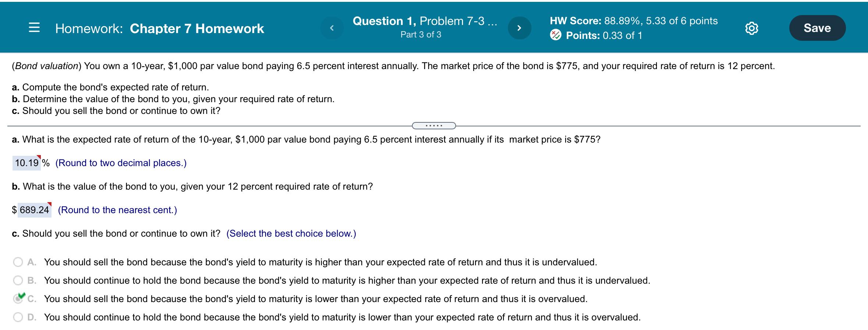Click the forward chevron in the question header
Screen dimensions: 868x330
pos(520,27)
